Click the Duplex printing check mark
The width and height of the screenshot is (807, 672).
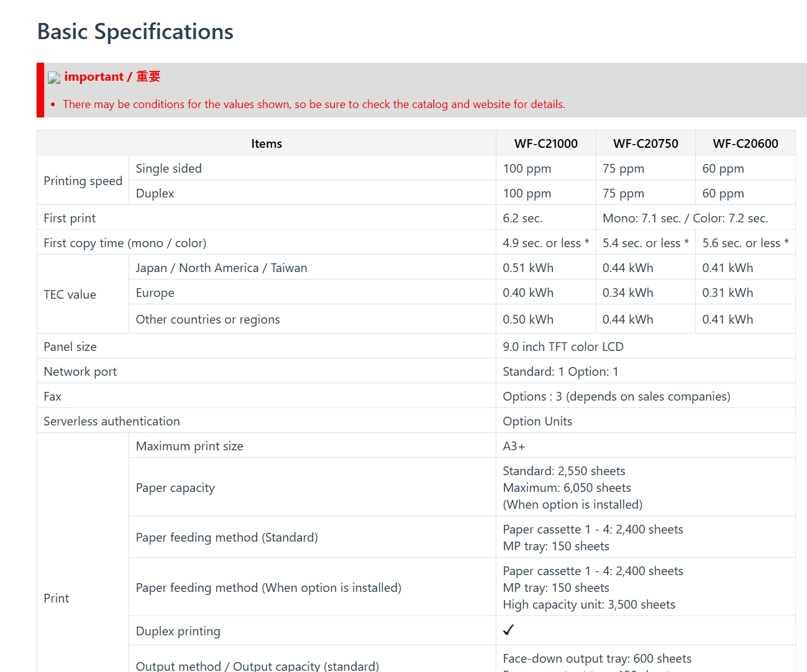(508, 630)
